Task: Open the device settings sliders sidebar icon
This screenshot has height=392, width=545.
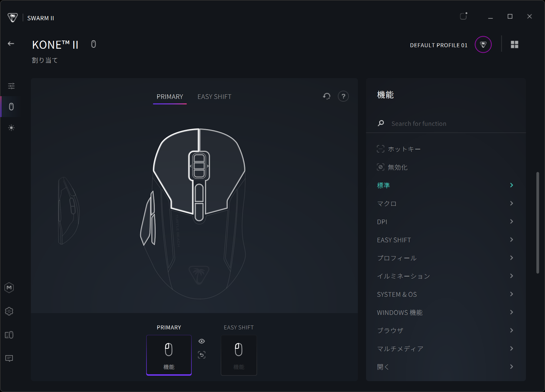Action: (x=11, y=86)
